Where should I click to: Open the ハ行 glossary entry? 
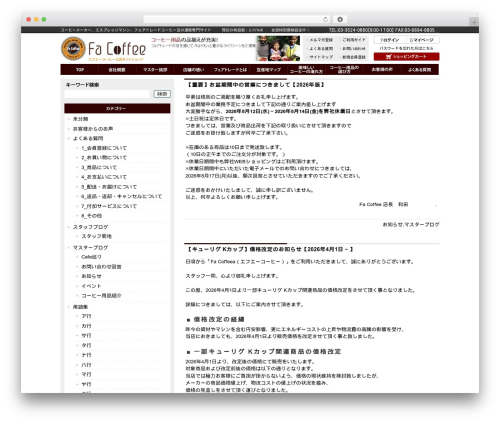86,365
